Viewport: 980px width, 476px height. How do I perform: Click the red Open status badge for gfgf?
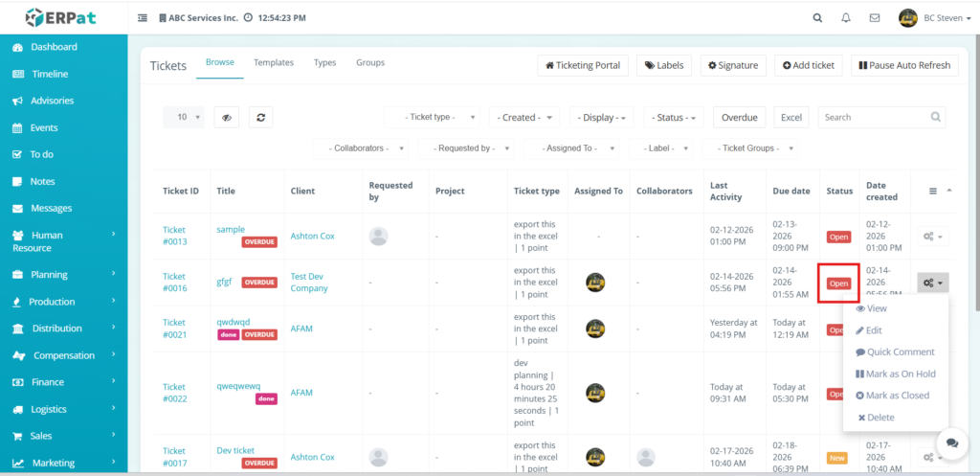(838, 283)
